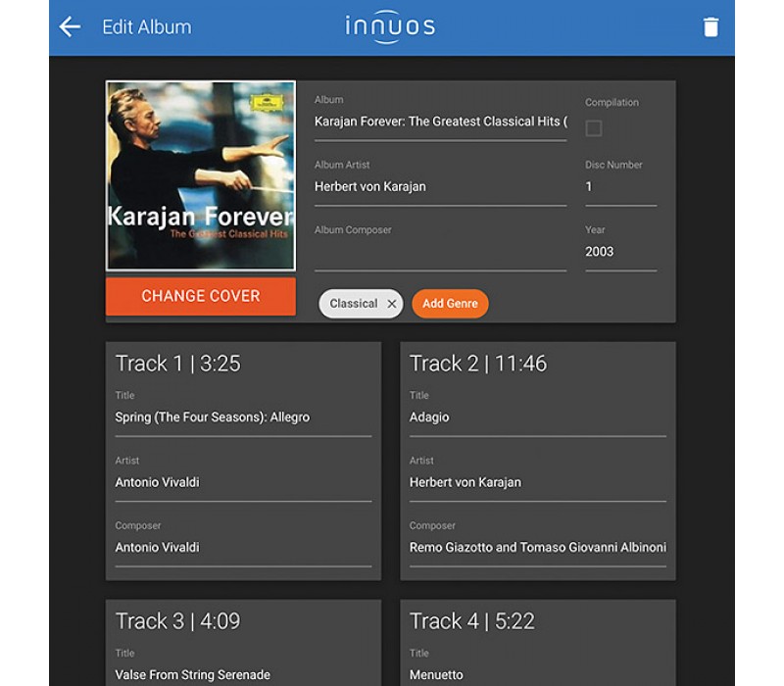Select the Album title field
This screenshot has width=784, height=686.
[x=440, y=121]
